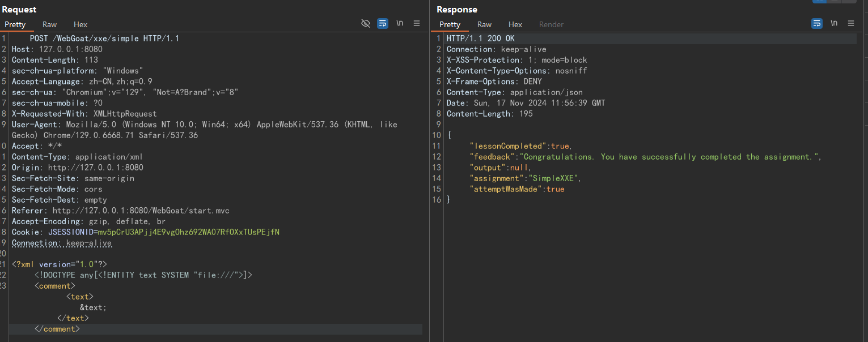Click the <!DOCTYPE ENTITY SYSTEM file:/// line
The width and height of the screenshot is (868, 342).
[143, 275]
